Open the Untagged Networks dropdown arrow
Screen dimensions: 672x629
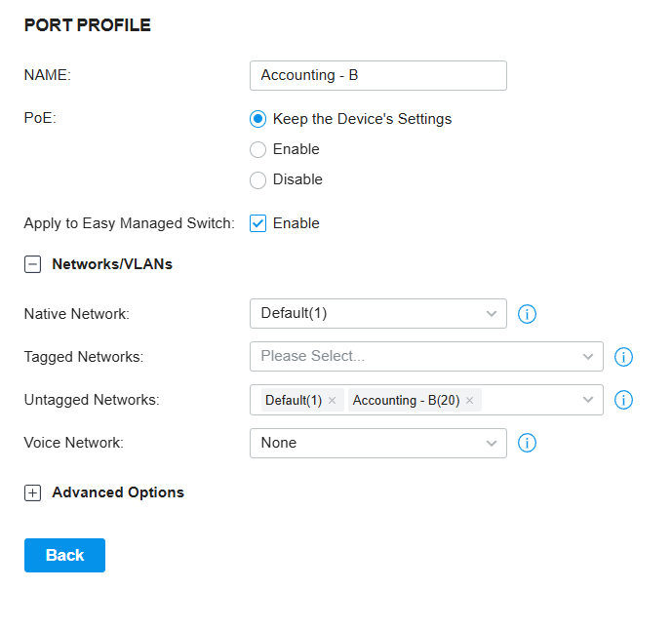pyautogui.click(x=588, y=400)
